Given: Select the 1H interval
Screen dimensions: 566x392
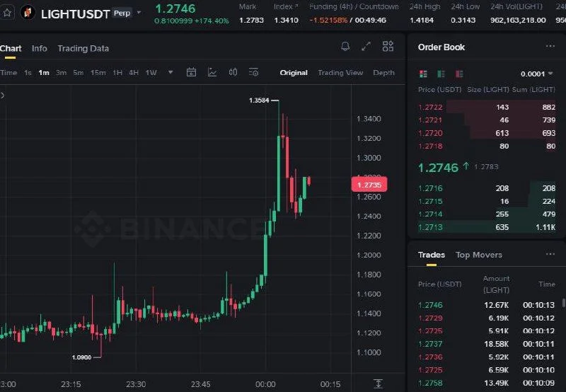Looking at the screenshot, I should click(x=117, y=73).
